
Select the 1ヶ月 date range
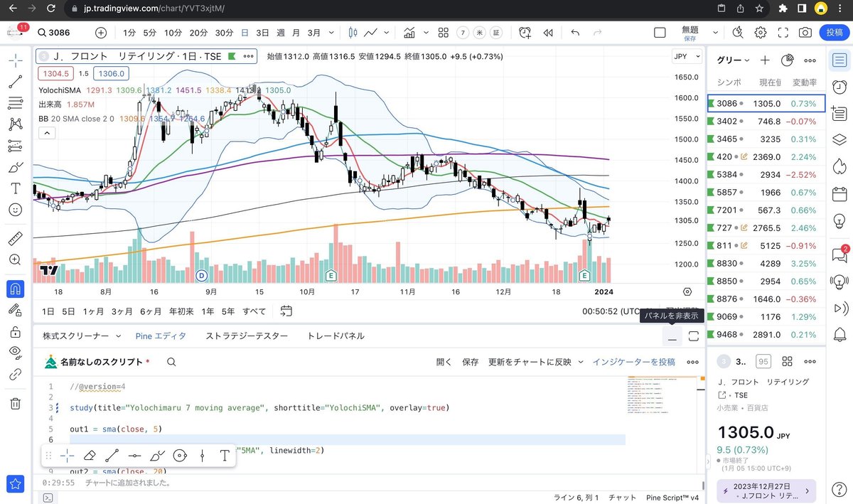(94, 311)
